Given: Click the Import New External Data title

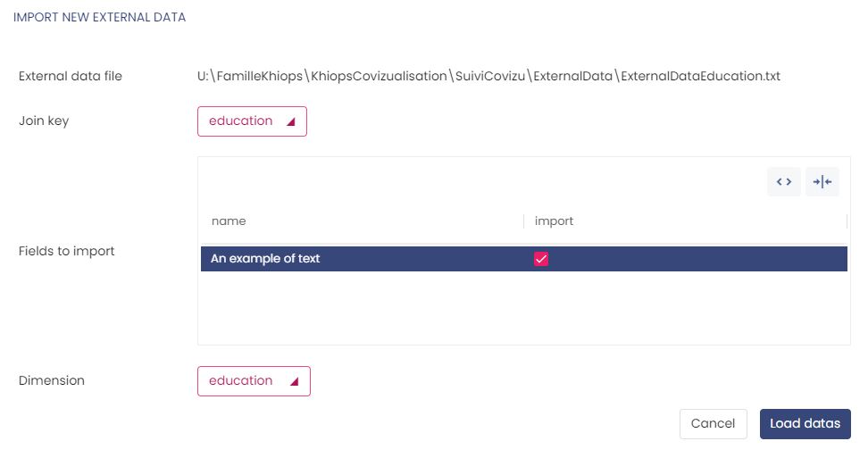Looking at the screenshot, I should (x=100, y=17).
